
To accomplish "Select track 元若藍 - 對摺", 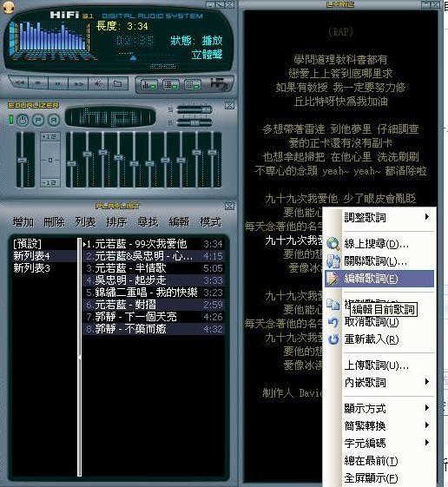I will coord(154,305).
